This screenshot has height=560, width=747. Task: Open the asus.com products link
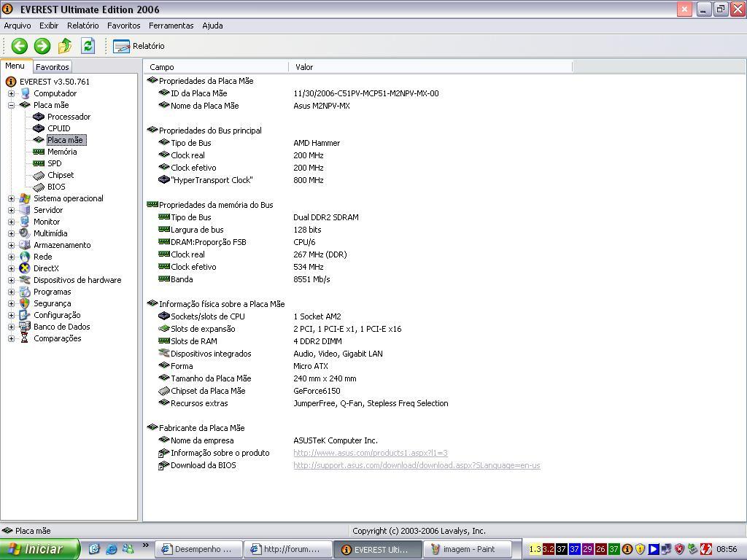click(371, 453)
